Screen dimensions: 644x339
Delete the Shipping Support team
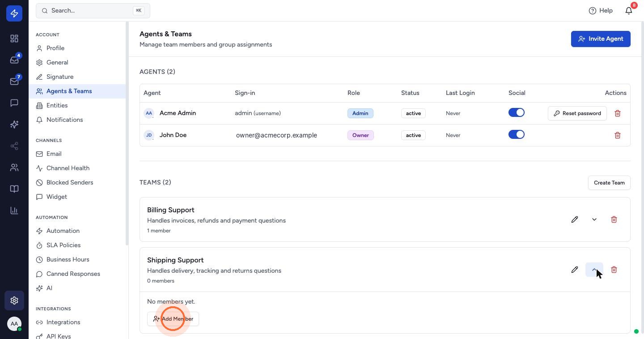(x=614, y=270)
